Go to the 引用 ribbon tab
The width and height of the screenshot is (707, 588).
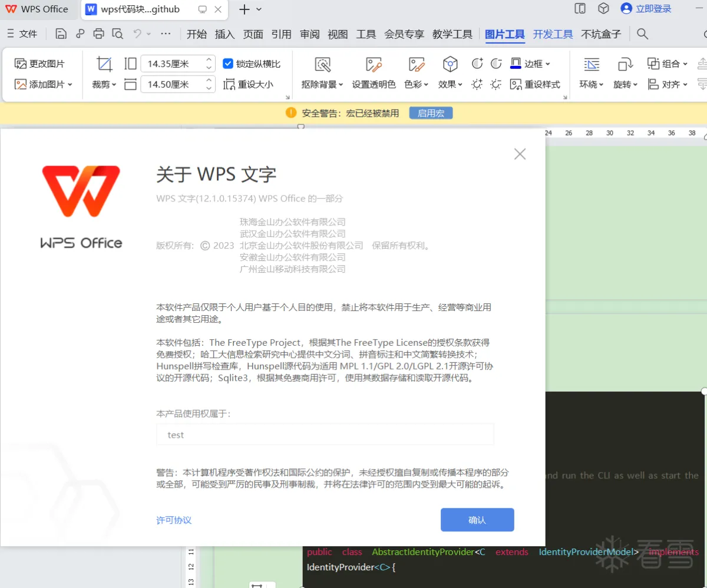tap(282, 34)
